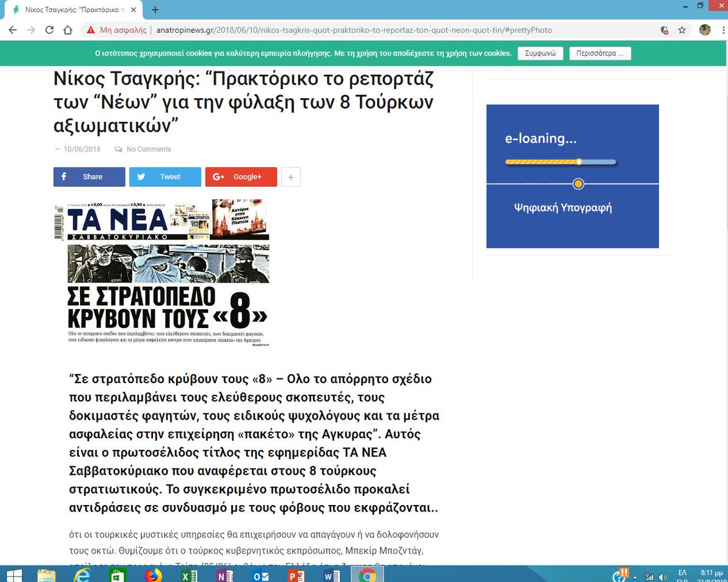Expand extra sharing options with plus button
728x582 pixels.
click(291, 176)
